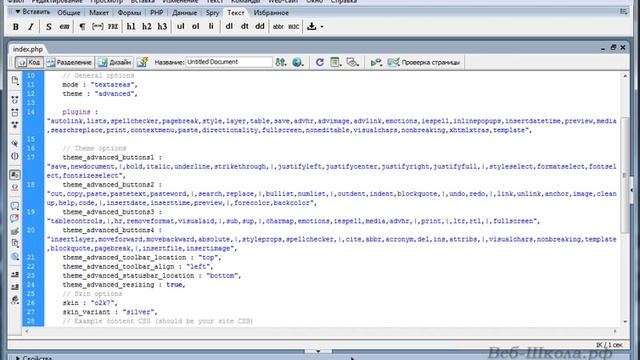Screen dimensions: 640x360
Task: Insert a line break character icon
Action: tap(311, 27)
